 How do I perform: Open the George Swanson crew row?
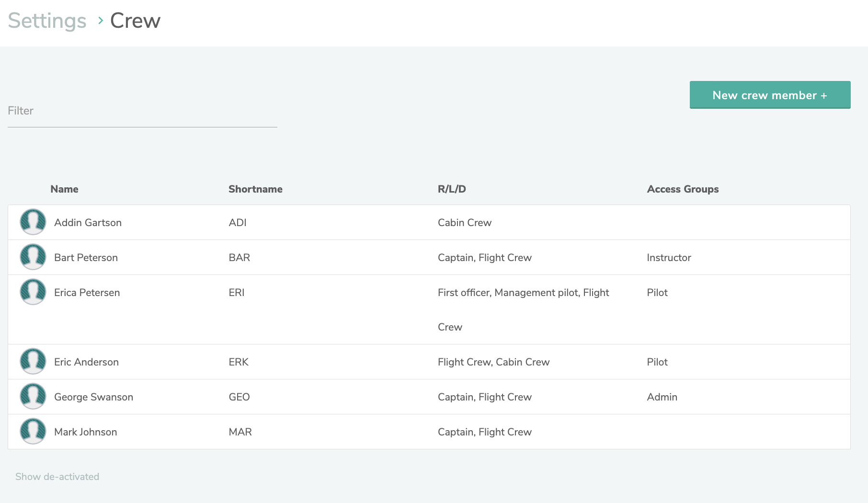pos(93,397)
